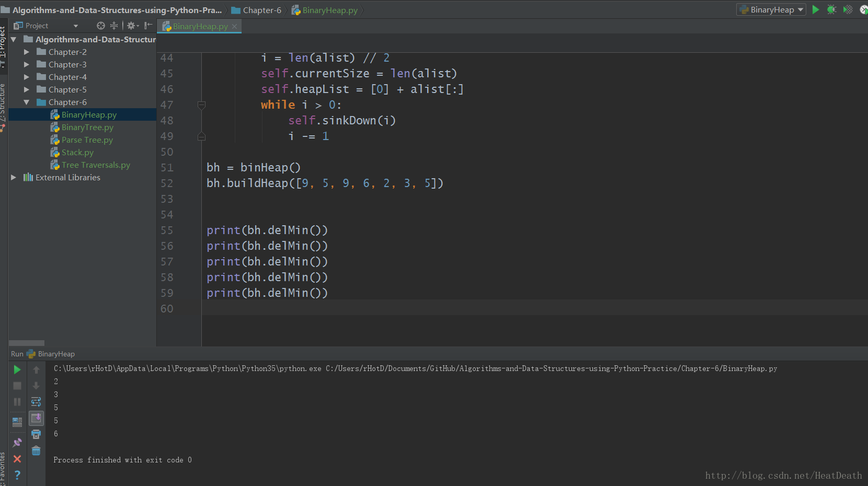Toggle the 1: Project side tool tab
The height and width of the screenshot is (486, 868).
click(x=3, y=47)
